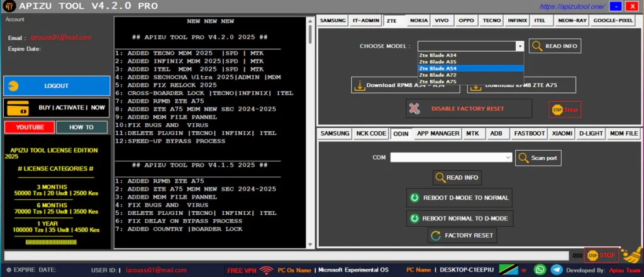The image size is (644, 277).
Task: Open the apizutool.one website link
Action: tap(572, 6)
